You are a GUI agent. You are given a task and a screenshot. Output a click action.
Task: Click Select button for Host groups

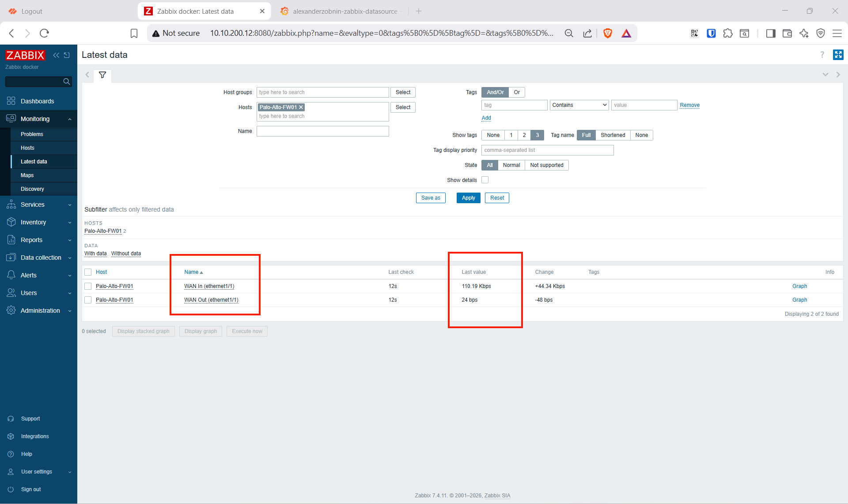[x=403, y=92]
